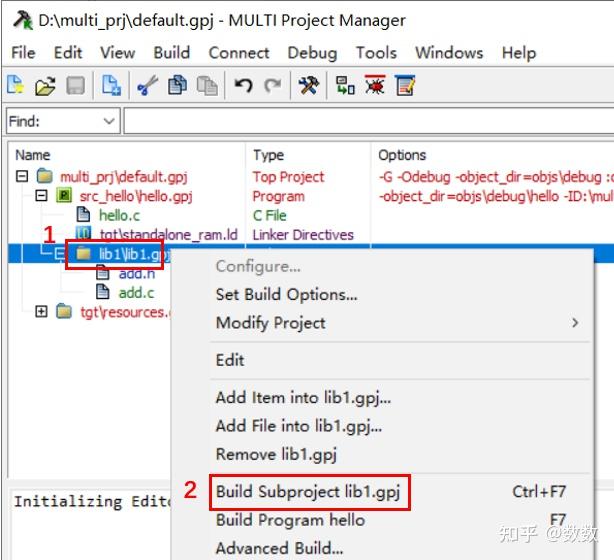Collapse the multi_prj\default.gpj tree node
Viewport: 614px width, 560px height.
[x=22, y=176]
